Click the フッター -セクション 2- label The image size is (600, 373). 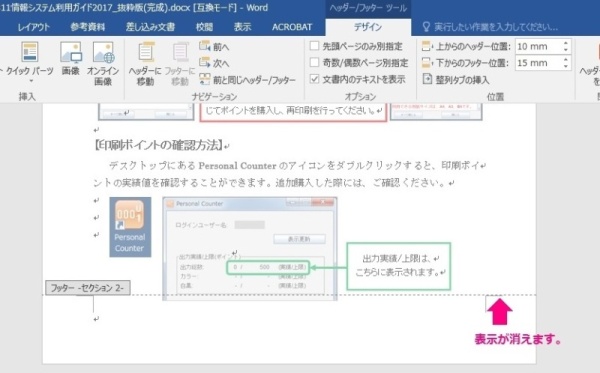(x=88, y=288)
